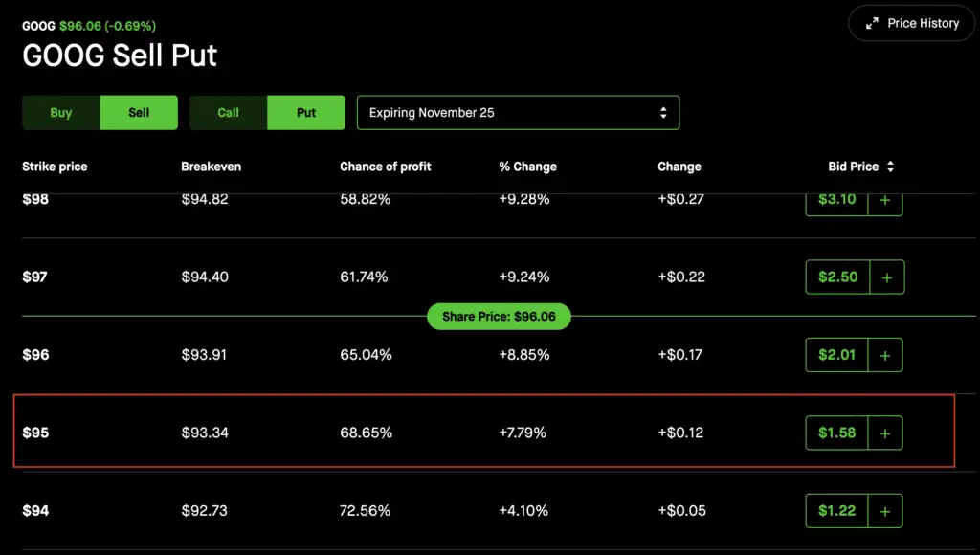Select the $2.01 bid price button

pyautogui.click(x=836, y=355)
